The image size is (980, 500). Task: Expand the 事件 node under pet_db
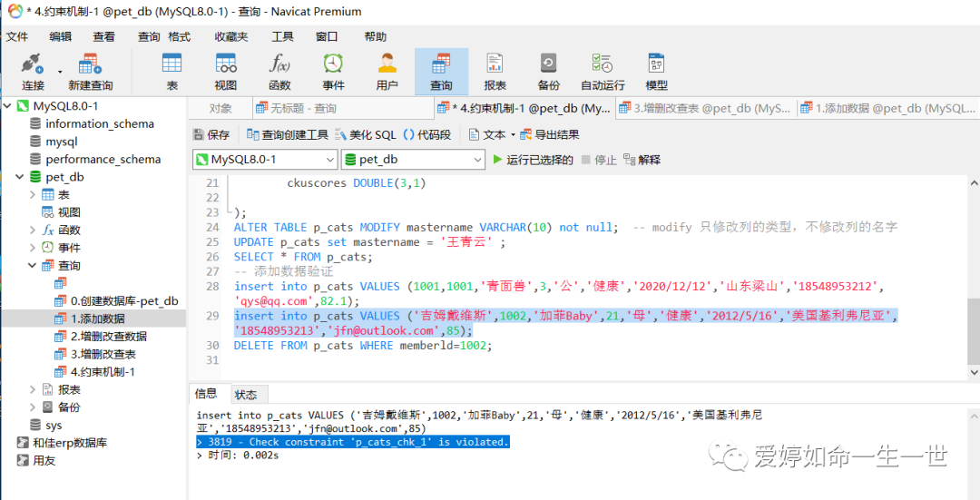(x=33, y=248)
